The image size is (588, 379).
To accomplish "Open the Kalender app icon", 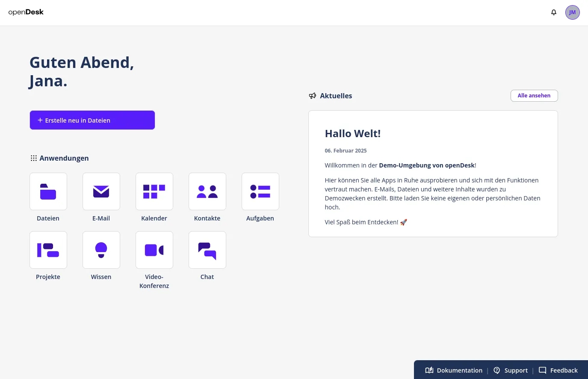I will point(154,191).
